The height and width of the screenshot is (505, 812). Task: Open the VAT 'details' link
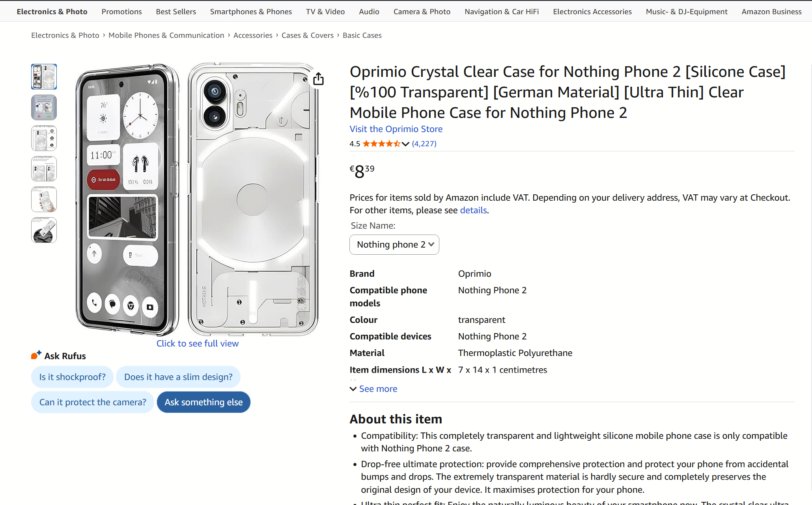pos(473,210)
